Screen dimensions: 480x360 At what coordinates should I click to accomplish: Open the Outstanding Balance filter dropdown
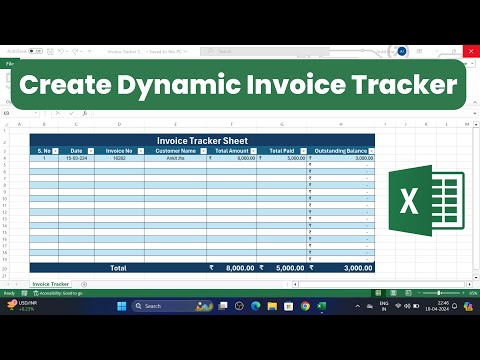pyautogui.click(x=371, y=151)
